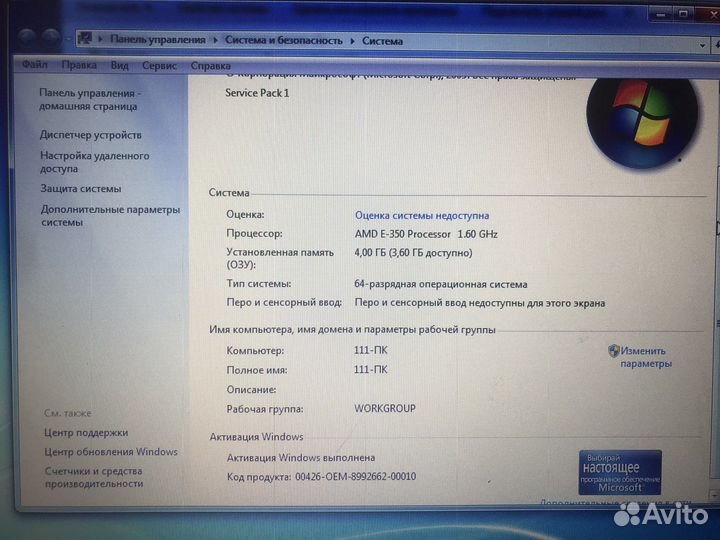This screenshot has width=720, height=540.
Task: Expand arrow after Панель управления breadcrumb
Action: point(215,40)
